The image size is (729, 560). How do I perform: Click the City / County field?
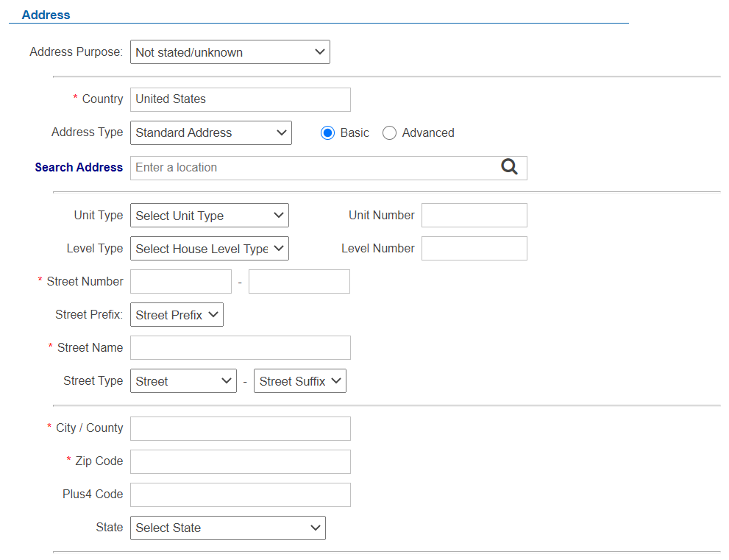coord(240,428)
